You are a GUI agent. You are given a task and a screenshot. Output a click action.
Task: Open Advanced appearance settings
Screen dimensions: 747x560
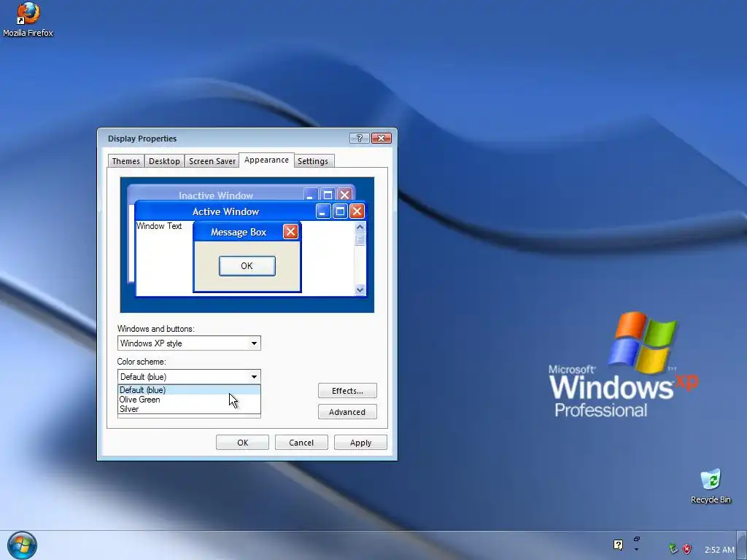(x=347, y=412)
